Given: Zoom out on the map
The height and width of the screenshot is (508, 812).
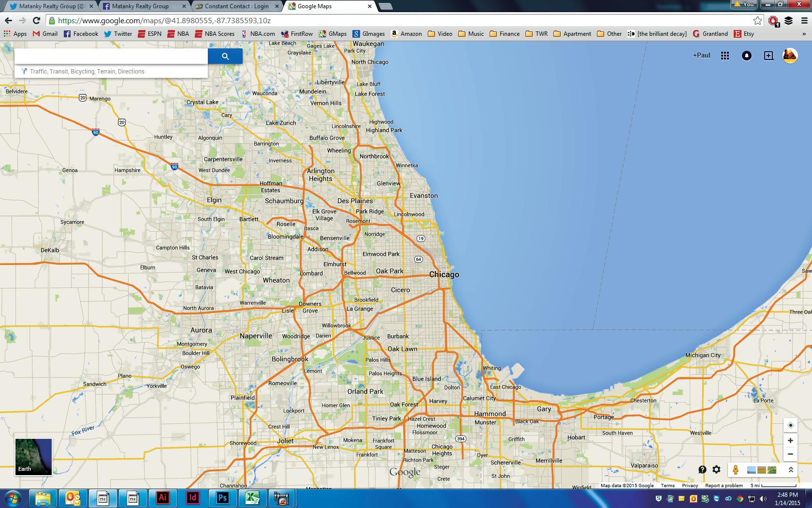Looking at the screenshot, I should coord(790,454).
